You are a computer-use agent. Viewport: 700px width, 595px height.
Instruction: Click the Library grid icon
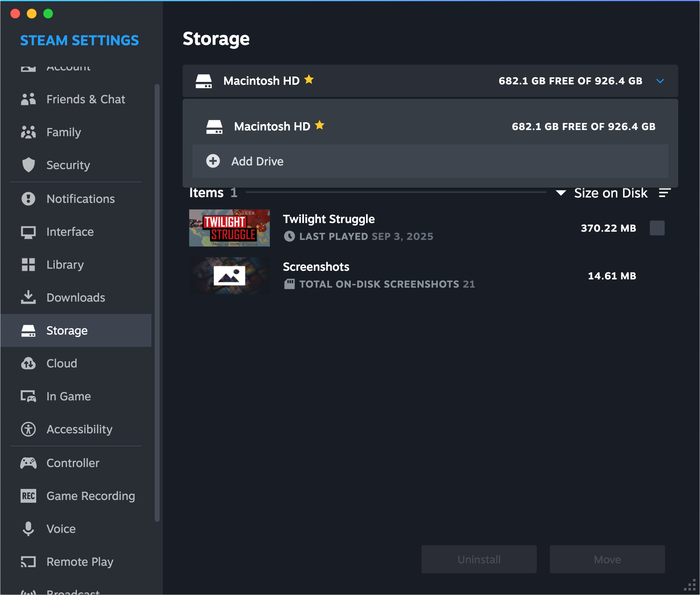28,265
